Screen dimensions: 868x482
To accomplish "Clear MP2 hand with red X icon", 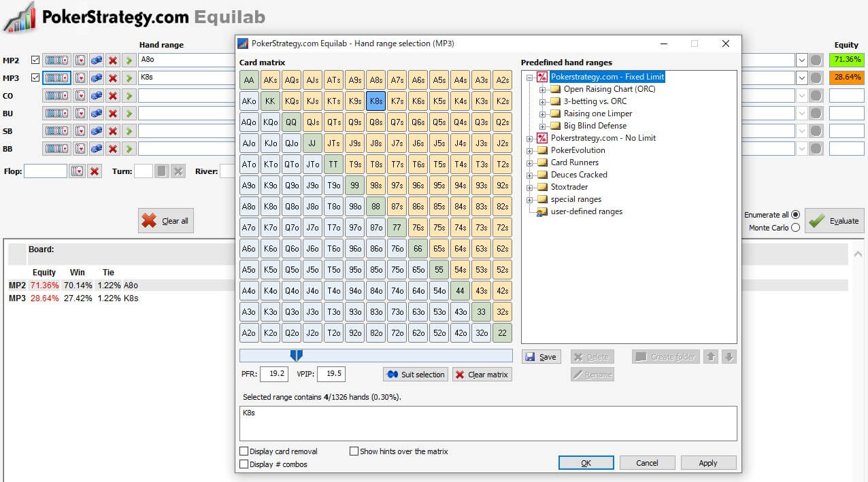I will 113,60.
